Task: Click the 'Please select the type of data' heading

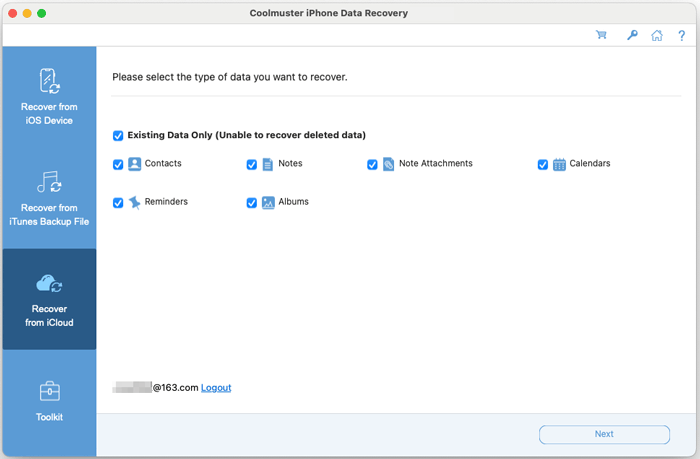Action: pyautogui.click(x=229, y=77)
